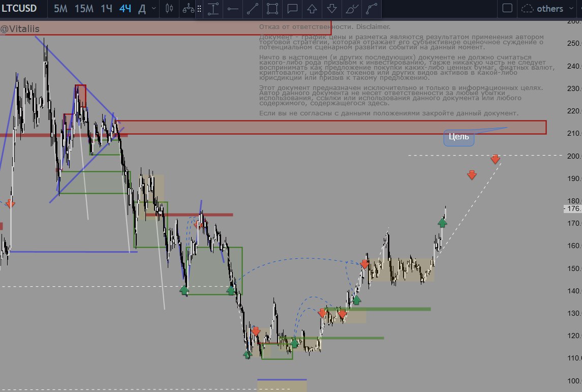Select the horizontal line drawing tool
Screen dimensions: 582x392
pos(233,9)
